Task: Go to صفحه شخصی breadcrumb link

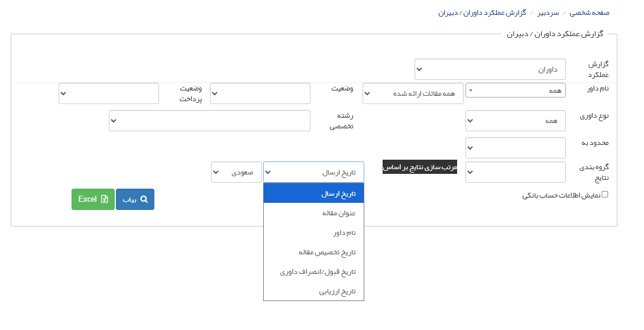Action: (x=589, y=12)
